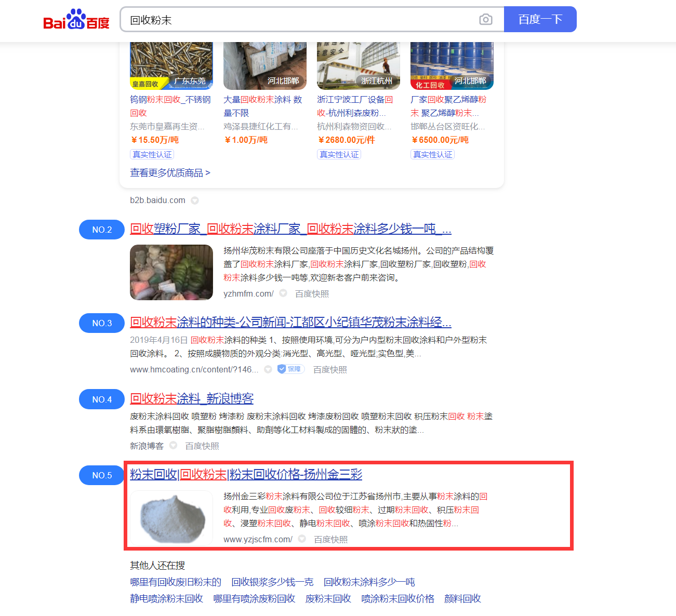676x616 pixels.
Task: Open 查看更多优质商品 link
Action: (x=170, y=173)
